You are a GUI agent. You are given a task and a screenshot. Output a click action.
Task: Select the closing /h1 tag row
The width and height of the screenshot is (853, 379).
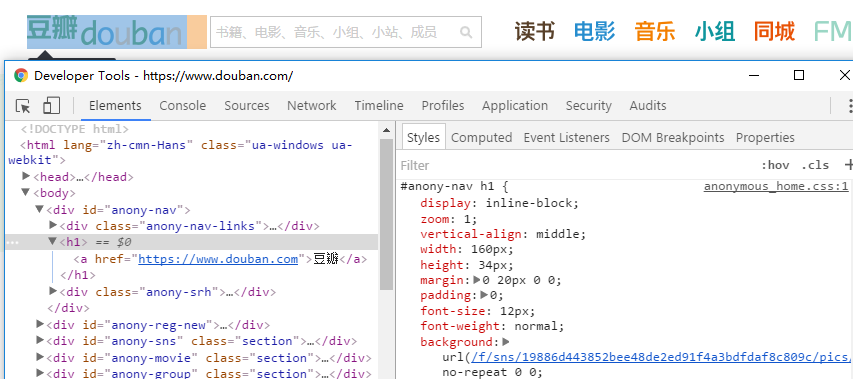click(x=78, y=275)
